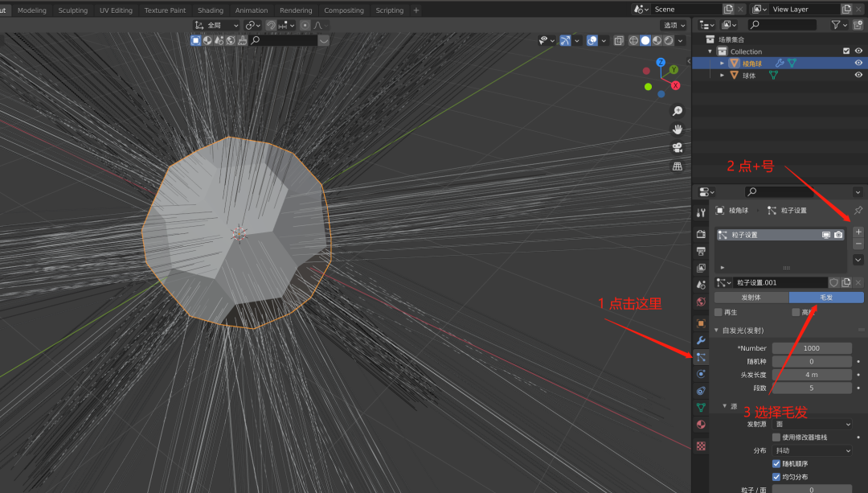868x493 pixels.
Task: Open the Active Tool settings tab
Action: (x=701, y=212)
